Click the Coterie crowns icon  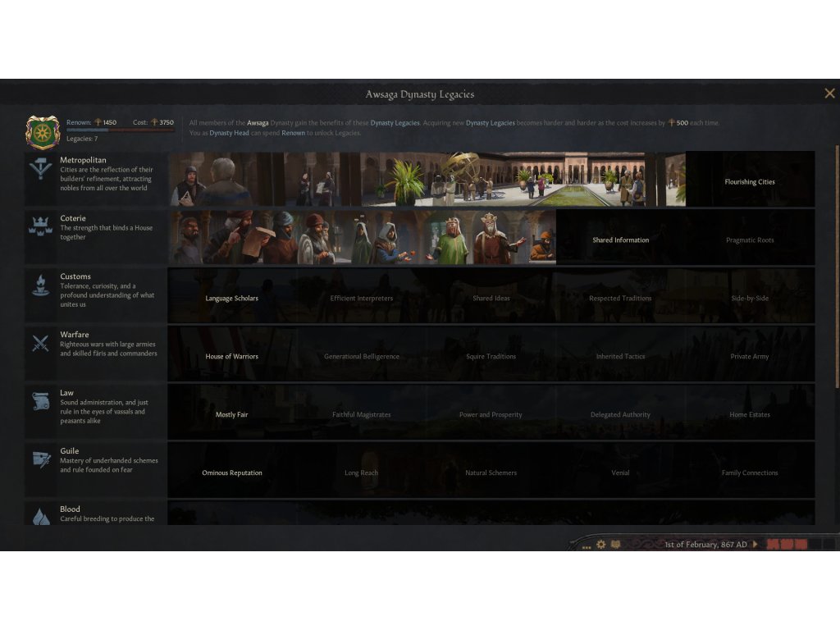coord(41,226)
